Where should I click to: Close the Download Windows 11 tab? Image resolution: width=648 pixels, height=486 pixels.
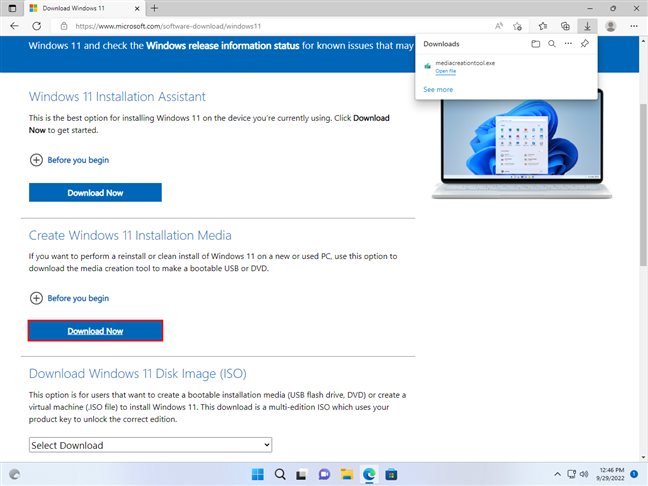(137, 8)
